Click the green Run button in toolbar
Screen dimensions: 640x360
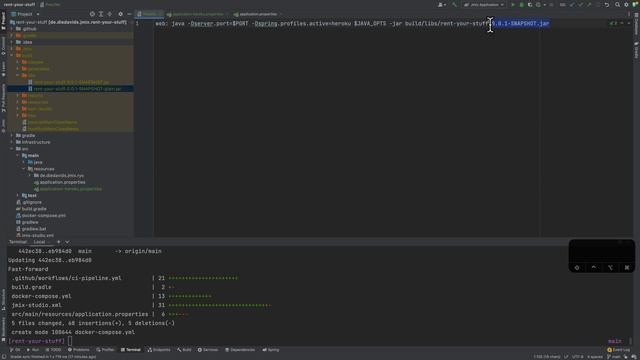pos(513,5)
